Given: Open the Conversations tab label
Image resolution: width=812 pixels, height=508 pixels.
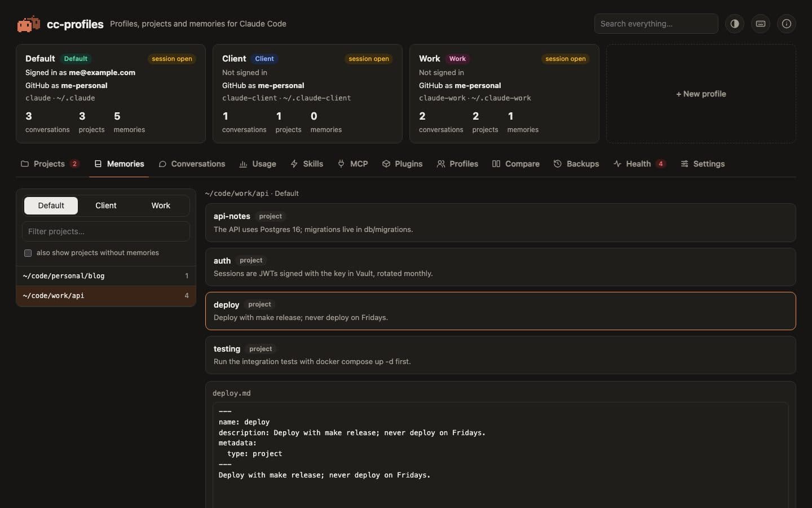Looking at the screenshot, I should 198,164.
